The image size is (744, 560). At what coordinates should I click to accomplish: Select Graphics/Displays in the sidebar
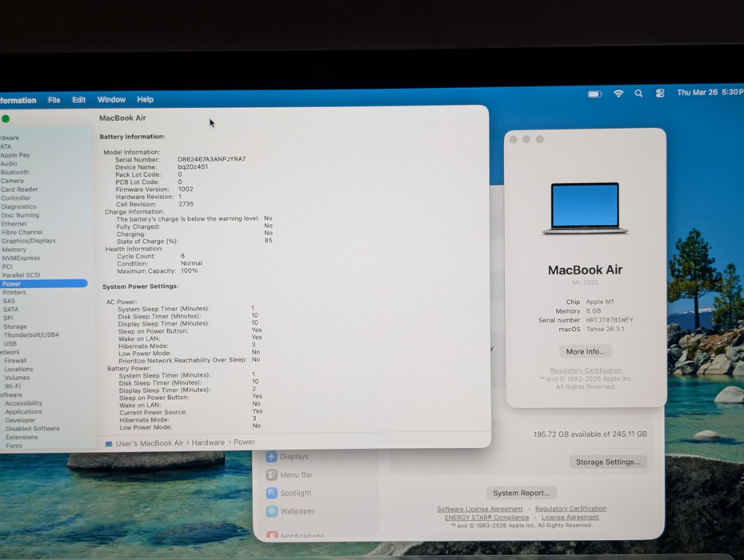(29, 241)
